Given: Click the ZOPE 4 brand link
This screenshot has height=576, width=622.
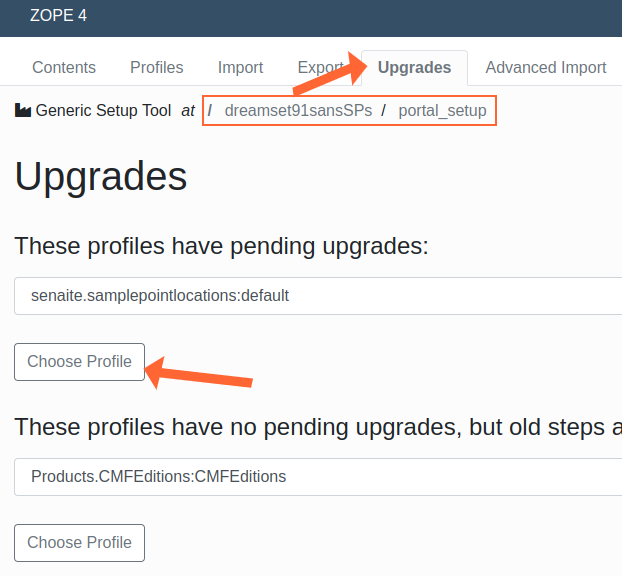Looking at the screenshot, I should (59, 16).
